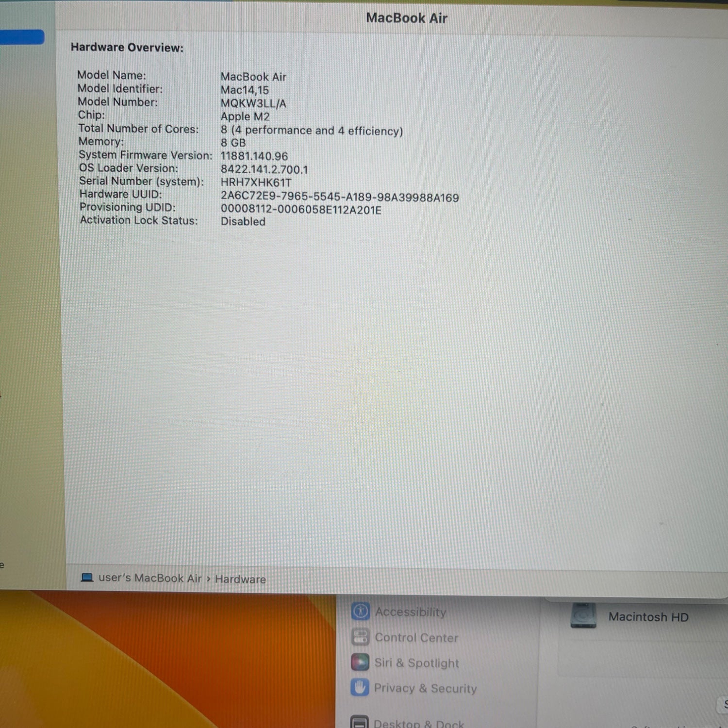The height and width of the screenshot is (728, 728).
Task: Select the firmware version 11881.140.96
Action: pyautogui.click(x=254, y=156)
